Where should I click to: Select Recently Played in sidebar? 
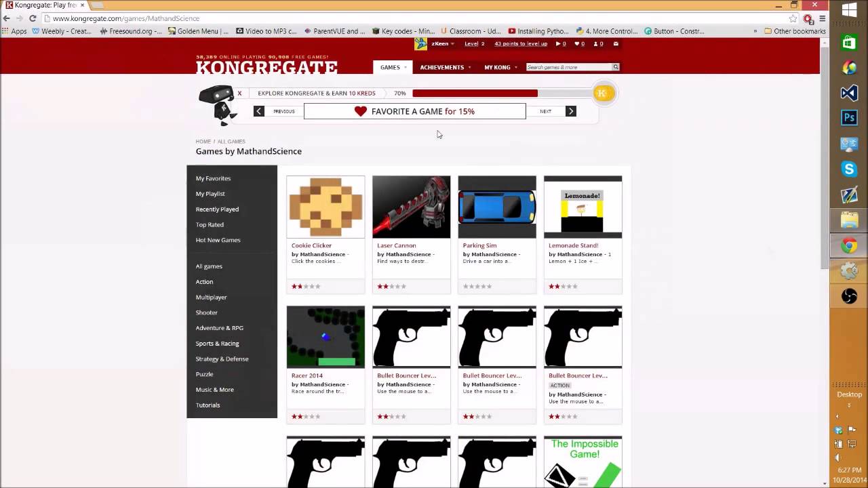point(217,209)
